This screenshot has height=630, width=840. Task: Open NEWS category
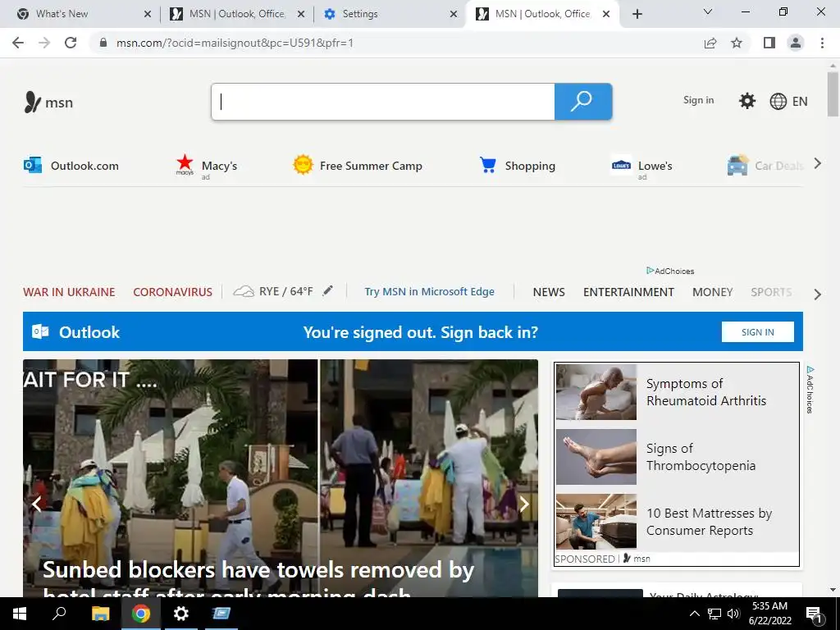pos(549,292)
